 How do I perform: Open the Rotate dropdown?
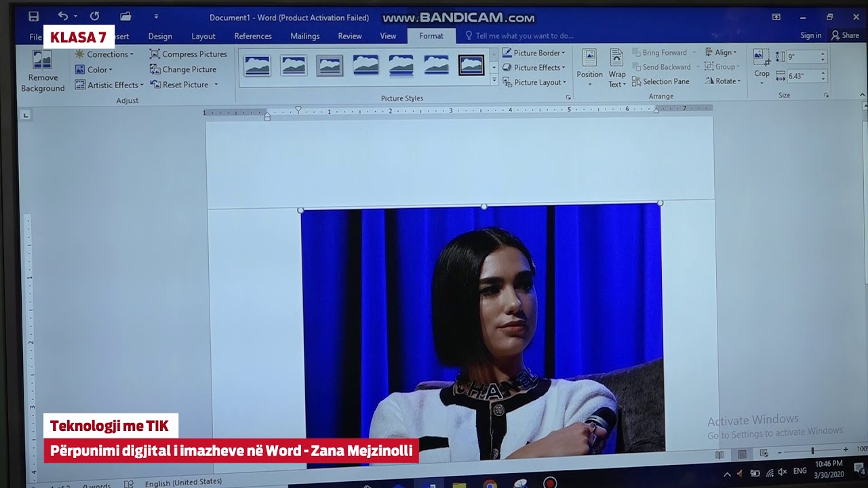(722, 81)
